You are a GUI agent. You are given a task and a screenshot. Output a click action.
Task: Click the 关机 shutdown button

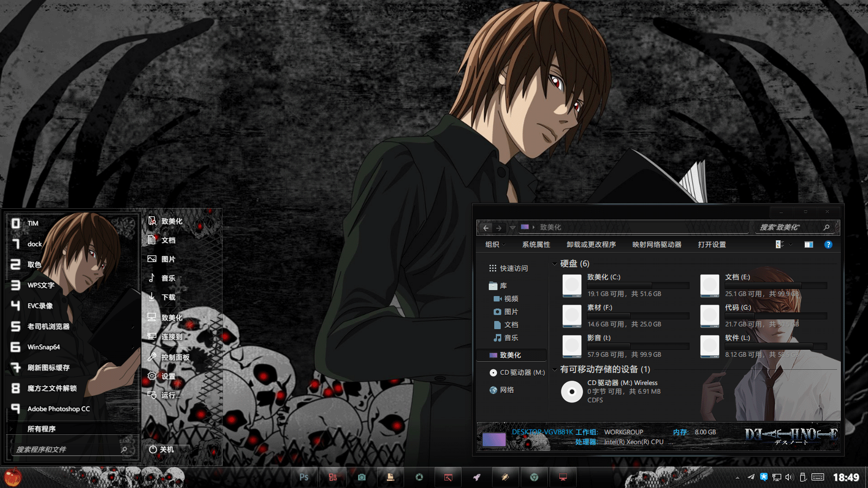[162, 450]
